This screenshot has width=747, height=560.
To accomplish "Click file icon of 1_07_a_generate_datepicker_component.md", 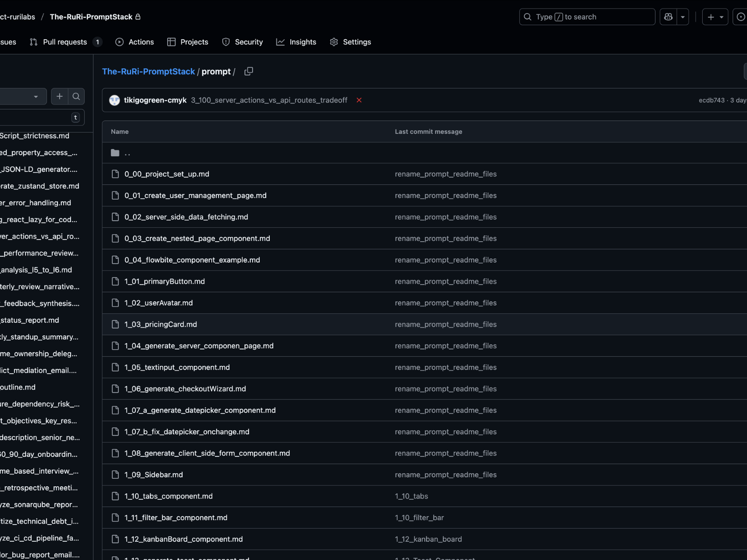I will tap(115, 410).
